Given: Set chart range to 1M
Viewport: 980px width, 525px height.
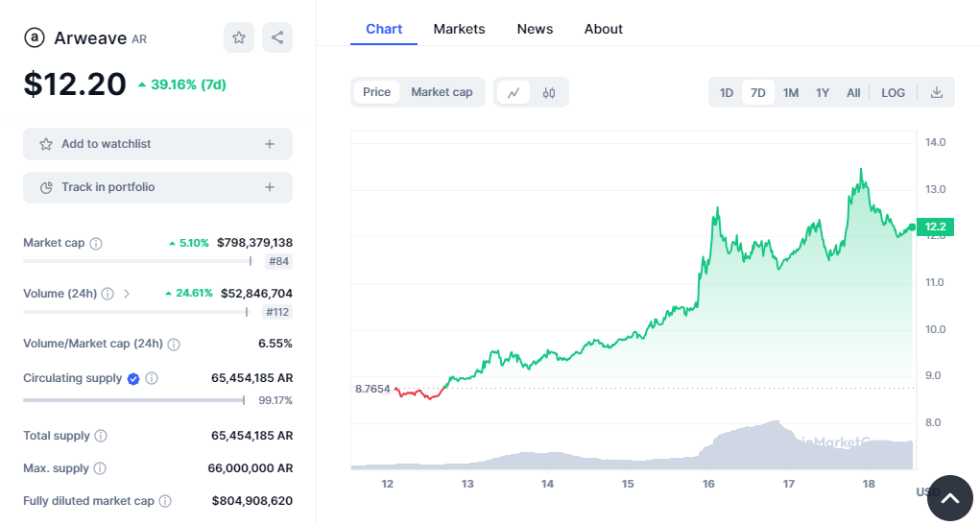Looking at the screenshot, I should (791, 92).
